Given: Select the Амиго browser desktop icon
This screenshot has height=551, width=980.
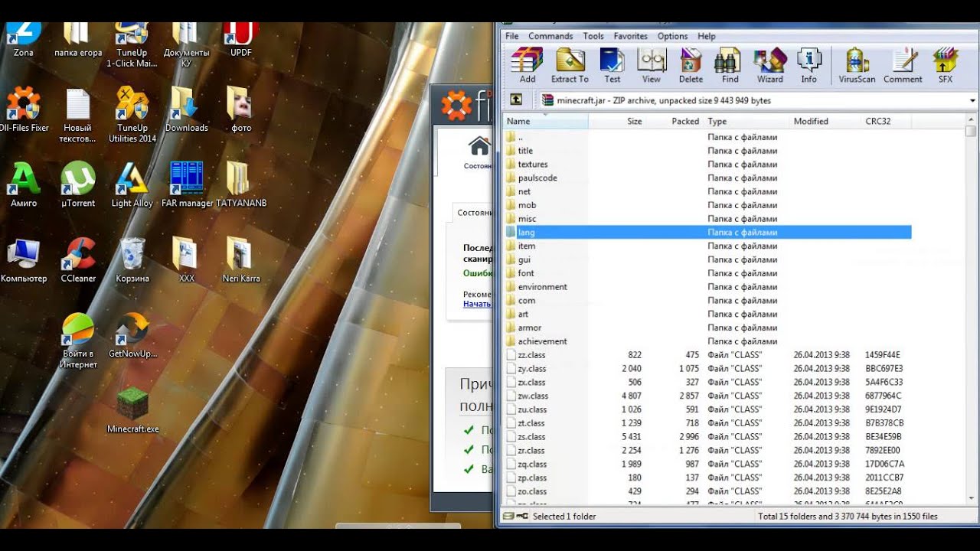Looking at the screenshot, I should point(24,184).
